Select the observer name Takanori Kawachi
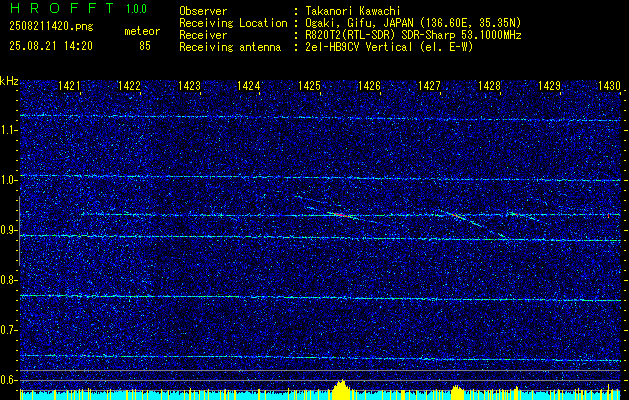Image resolution: width=629 pixels, height=400 pixels. pos(352,11)
